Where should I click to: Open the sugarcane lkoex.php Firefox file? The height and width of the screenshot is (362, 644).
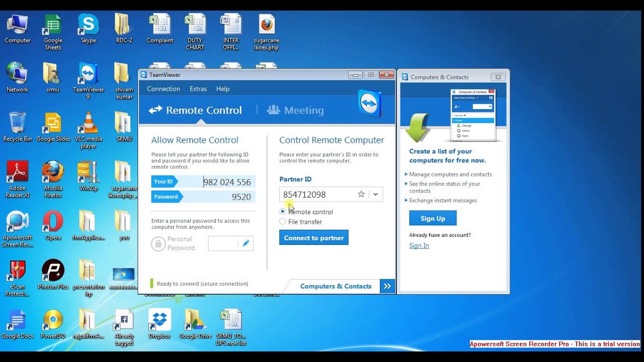tap(267, 32)
